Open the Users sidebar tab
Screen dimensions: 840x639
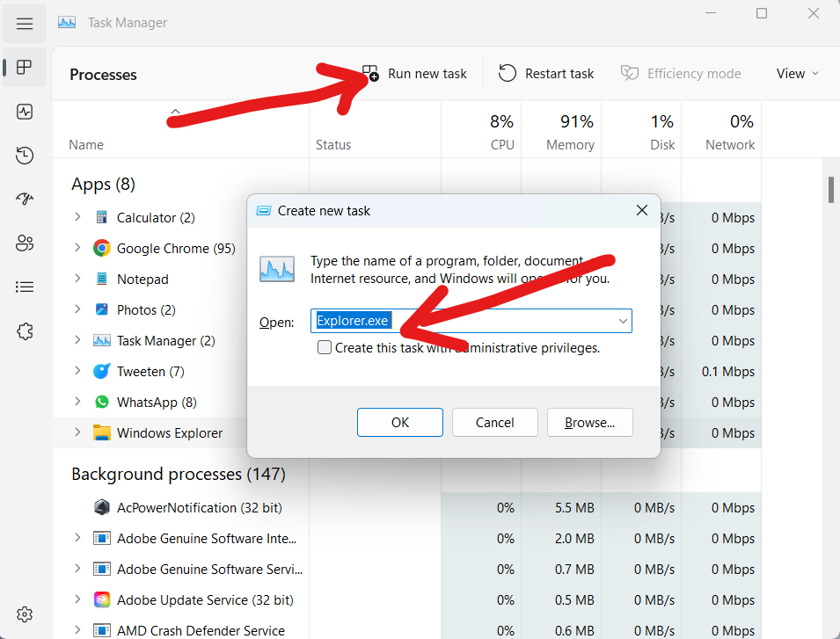[x=25, y=243]
